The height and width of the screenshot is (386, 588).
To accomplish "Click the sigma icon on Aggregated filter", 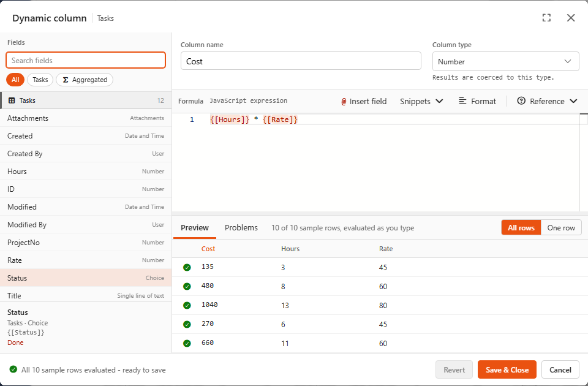I will 66,80.
